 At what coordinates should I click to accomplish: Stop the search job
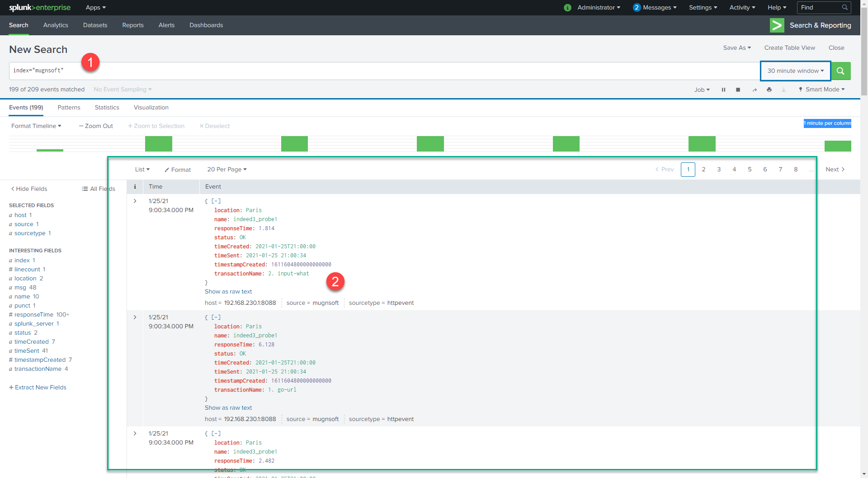click(x=738, y=90)
